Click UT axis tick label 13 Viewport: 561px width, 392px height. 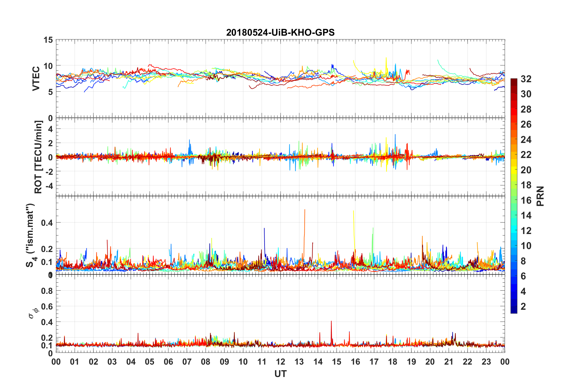(299, 362)
